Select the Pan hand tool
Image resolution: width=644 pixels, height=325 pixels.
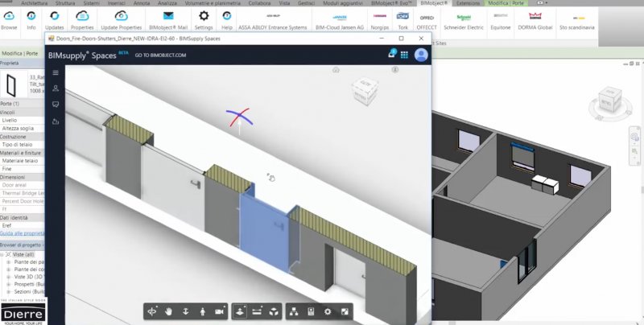169,312
